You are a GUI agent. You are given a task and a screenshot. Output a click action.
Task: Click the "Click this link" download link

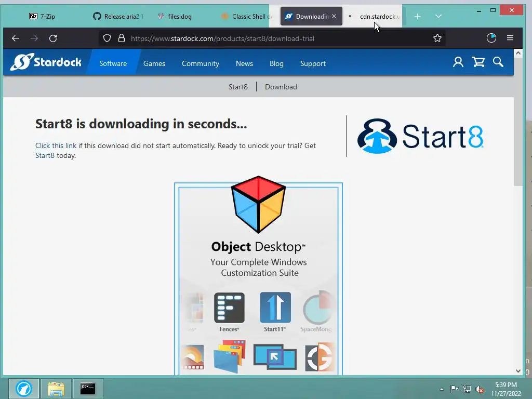[56, 145]
